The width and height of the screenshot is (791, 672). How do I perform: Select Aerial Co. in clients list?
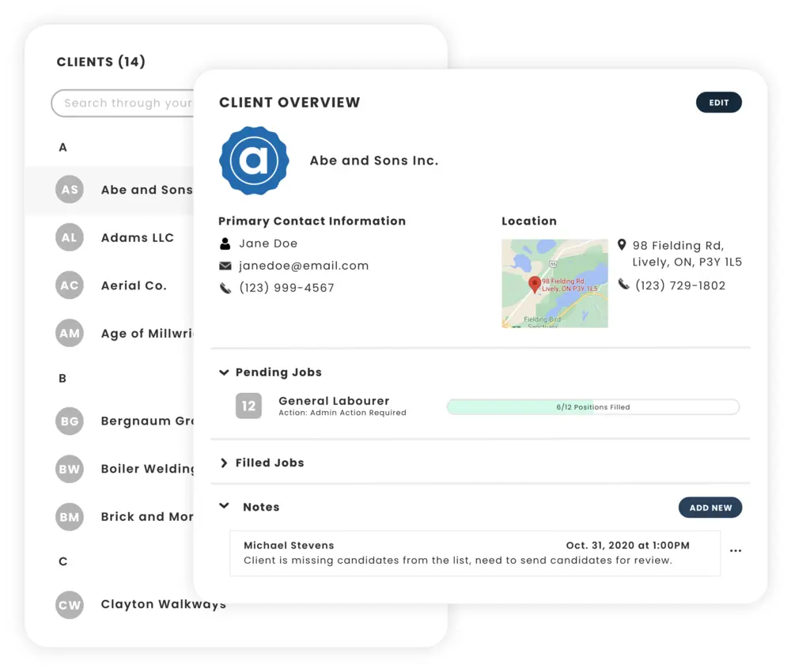(x=109, y=285)
